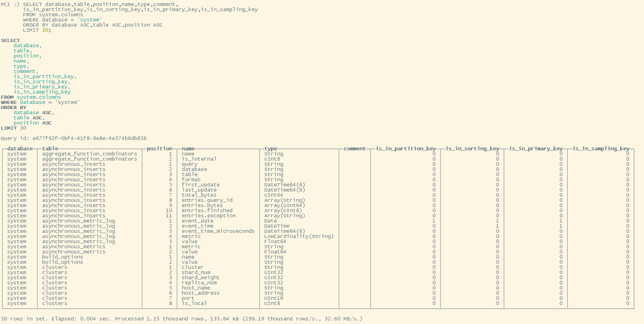644x324 pixels.
Task: Click 'asynchronous_metric_log' table cell in event_date row
Action: coord(79,221)
